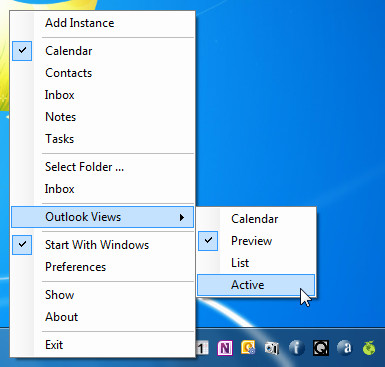Toggle off Start With Windows

click(x=102, y=245)
